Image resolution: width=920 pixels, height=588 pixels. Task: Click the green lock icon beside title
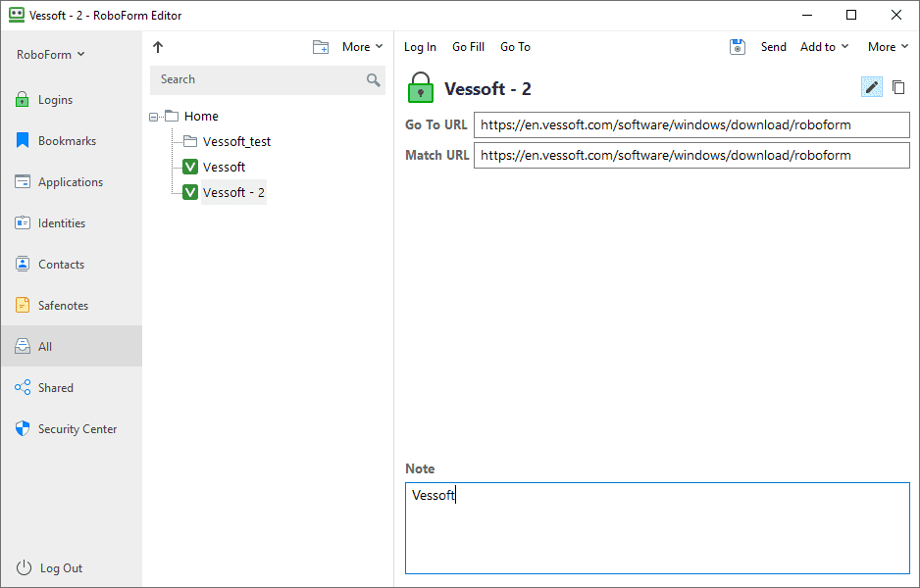point(420,87)
